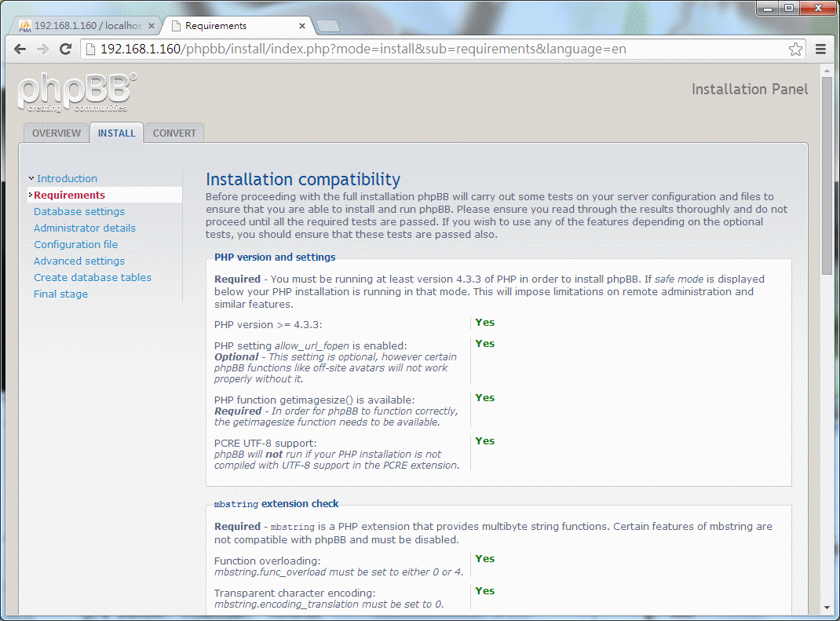
Task: Minimize the browser window
Action: 769,8
